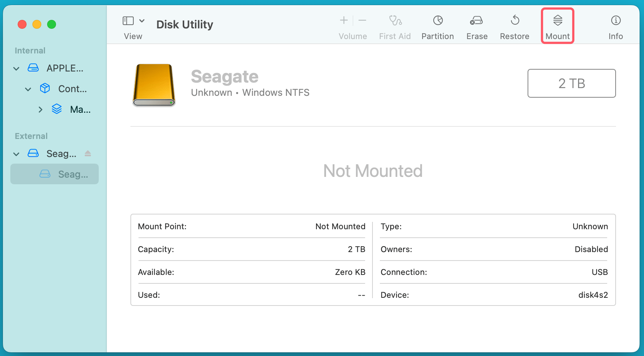Expand the Macintosh container item
This screenshot has width=644, height=356.
coord(40,109)
